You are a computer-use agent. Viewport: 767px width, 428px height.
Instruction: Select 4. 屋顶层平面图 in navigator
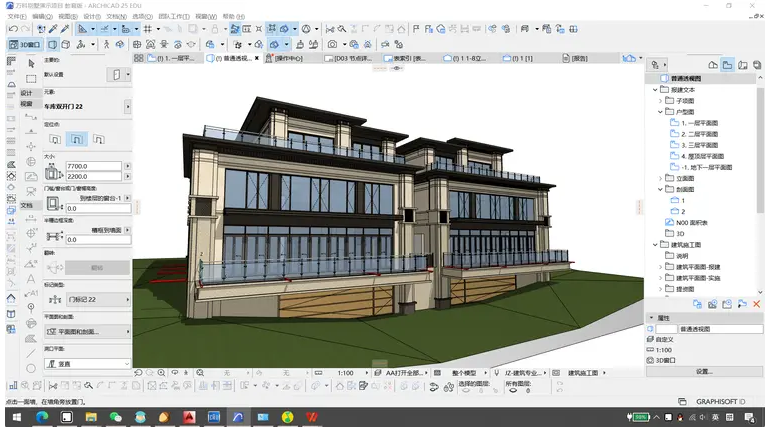702,157
